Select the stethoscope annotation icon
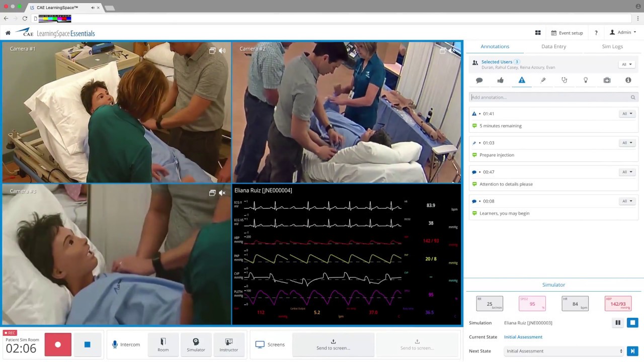The image size is (644, 362). point(564,80)
